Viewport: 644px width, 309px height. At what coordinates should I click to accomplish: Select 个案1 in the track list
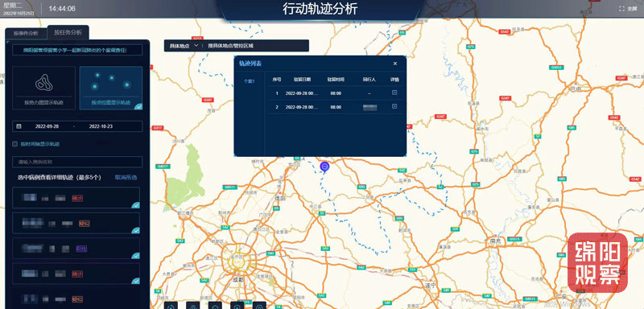249,81
